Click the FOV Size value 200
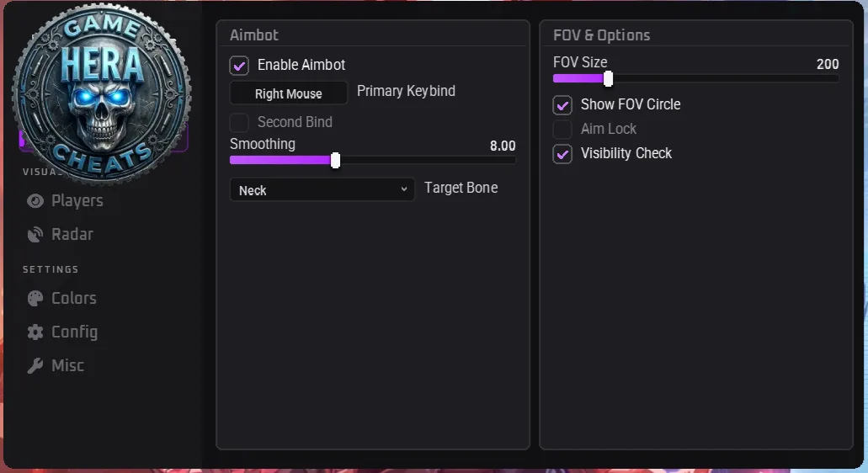The width and height of the screenshot is (868, 473). tap(828, 64)
